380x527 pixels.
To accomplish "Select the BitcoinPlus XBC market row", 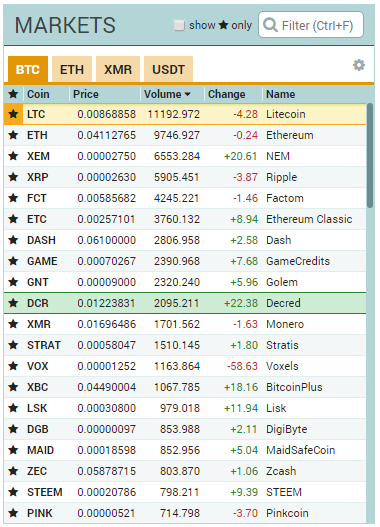I will (185, 387).
